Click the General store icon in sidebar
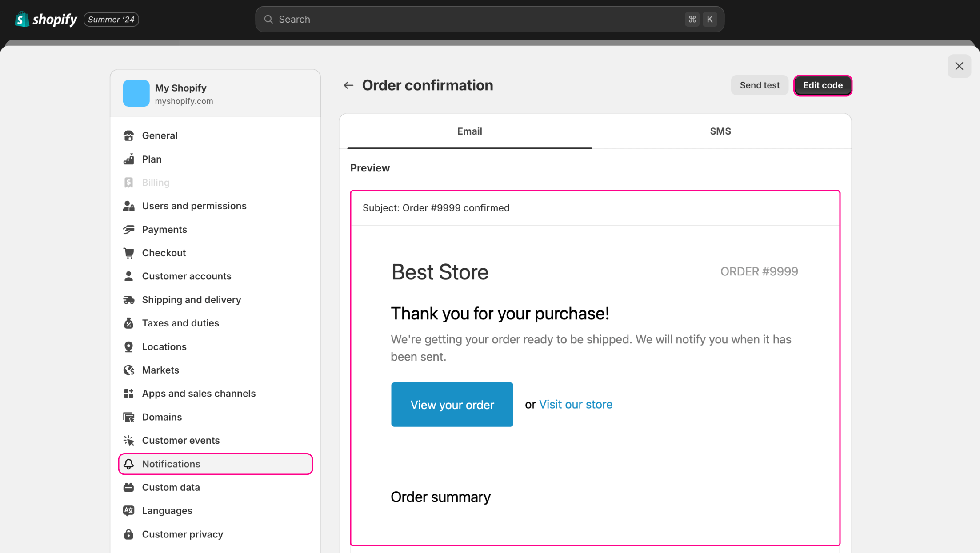Screen dimensions: 980x553 pyautogui.click(x=129, y=135)
